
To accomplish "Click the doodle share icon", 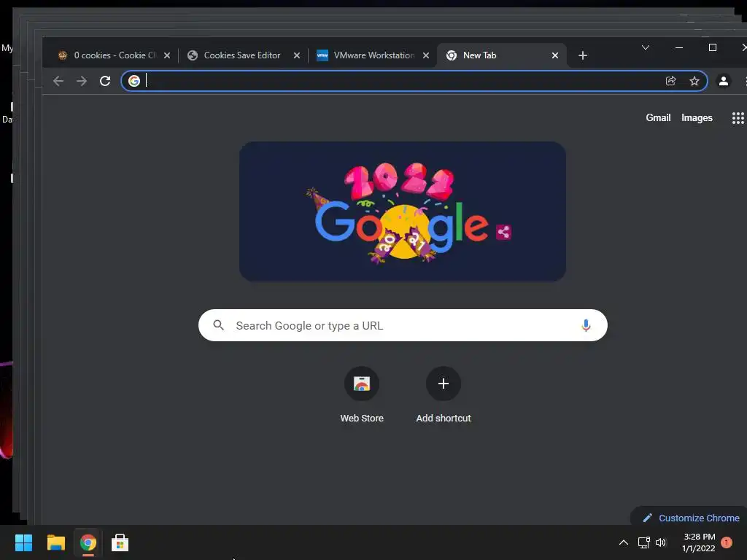I will tap(503, 233).
